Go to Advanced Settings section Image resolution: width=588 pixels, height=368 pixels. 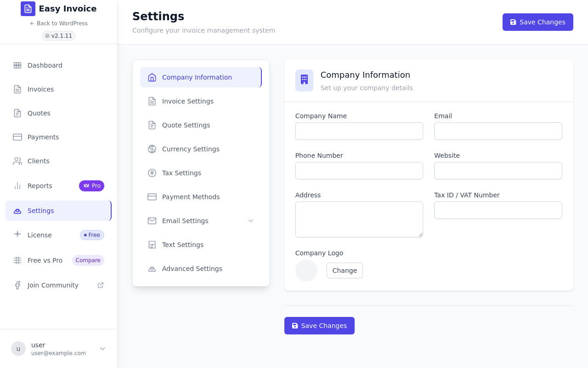pyautogui.click(x=201, y=269)
